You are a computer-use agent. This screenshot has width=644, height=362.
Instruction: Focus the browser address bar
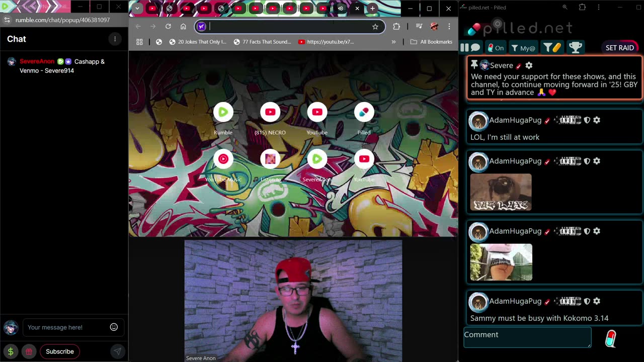[x=289, y=27]
